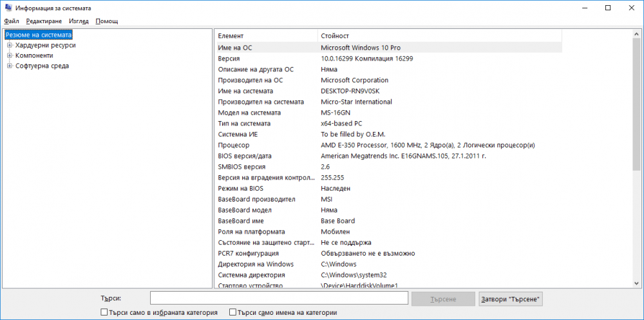Select Софтуерна среда tree item label

click(x=42, y=66)
